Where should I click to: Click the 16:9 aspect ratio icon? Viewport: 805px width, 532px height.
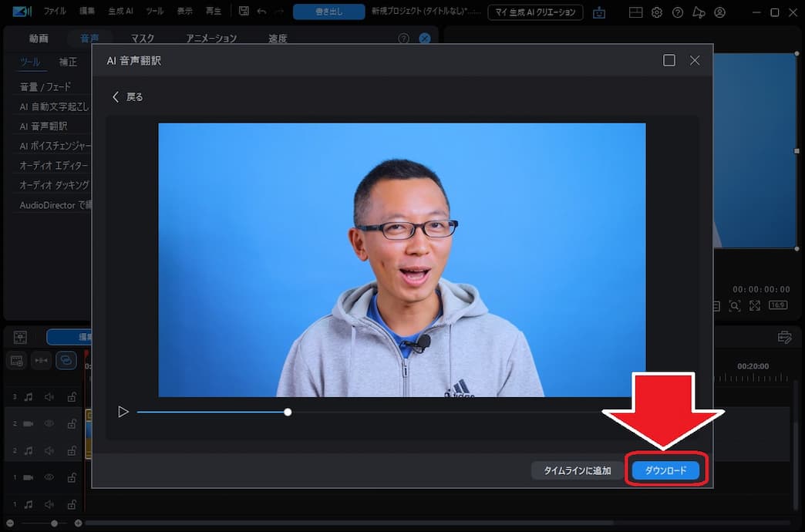point(778,306)
